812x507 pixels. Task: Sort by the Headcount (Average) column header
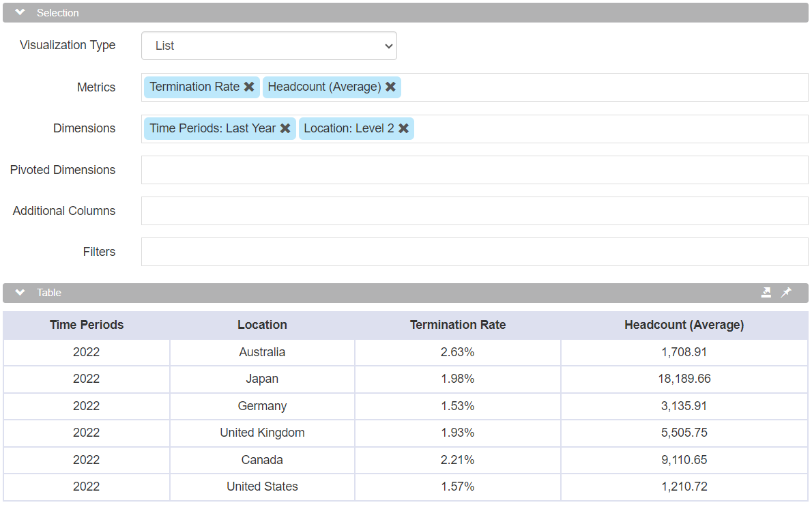(684, 325)
